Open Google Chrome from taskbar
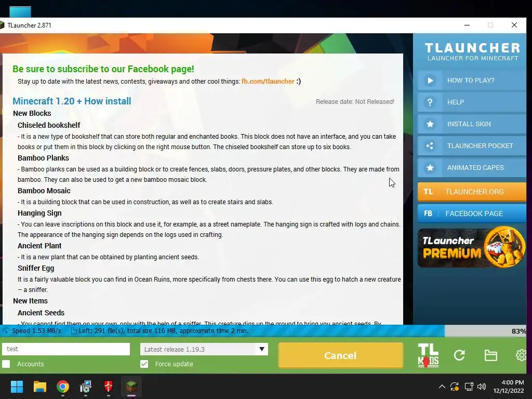Viewport: 532px width, 399px height. [63, 387]
